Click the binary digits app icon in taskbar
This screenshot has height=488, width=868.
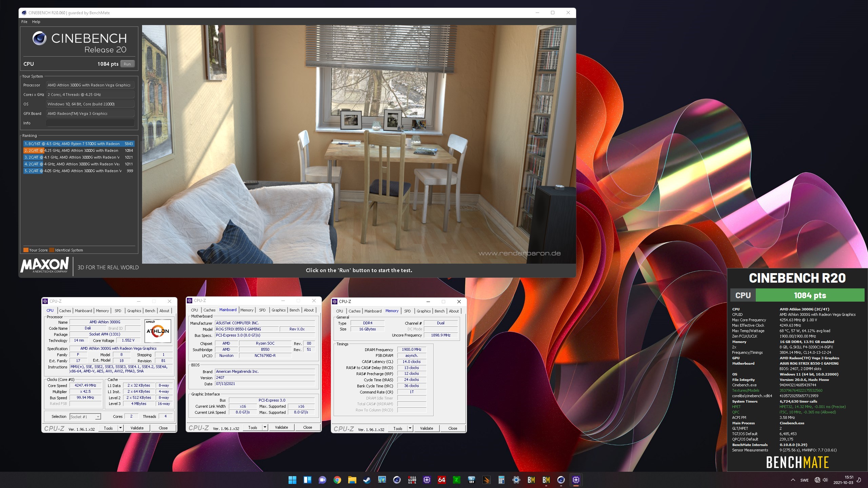coord(412,480)
